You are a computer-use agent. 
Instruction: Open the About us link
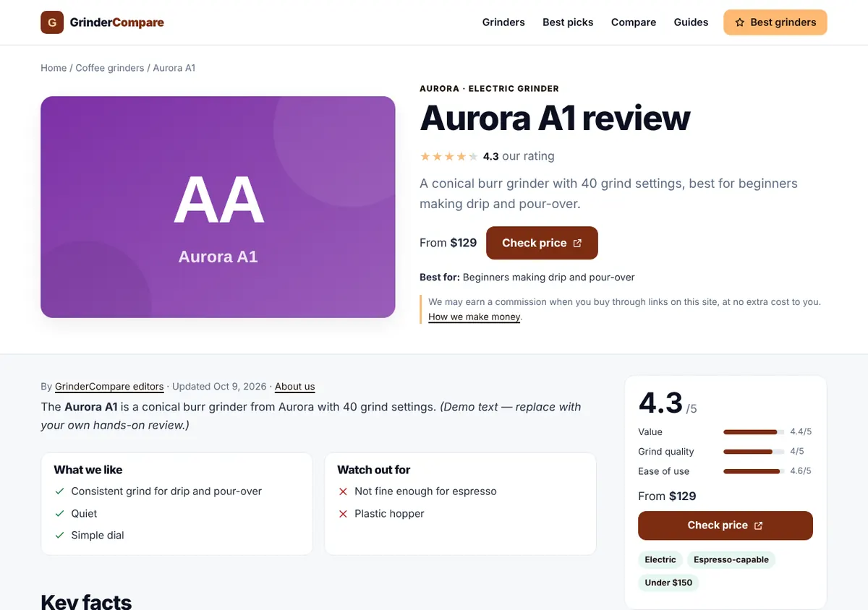point(295,387)
